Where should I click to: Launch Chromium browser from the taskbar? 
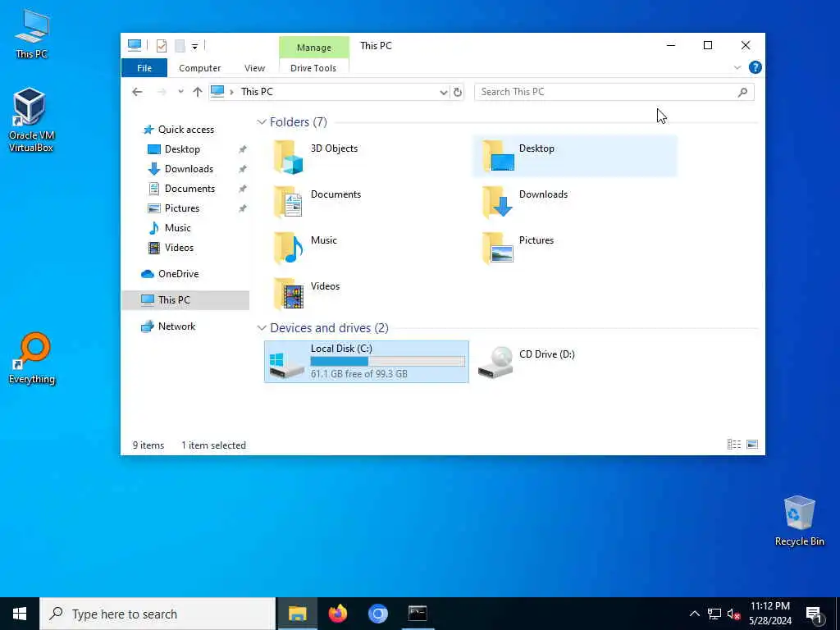(x=377, y=614)
